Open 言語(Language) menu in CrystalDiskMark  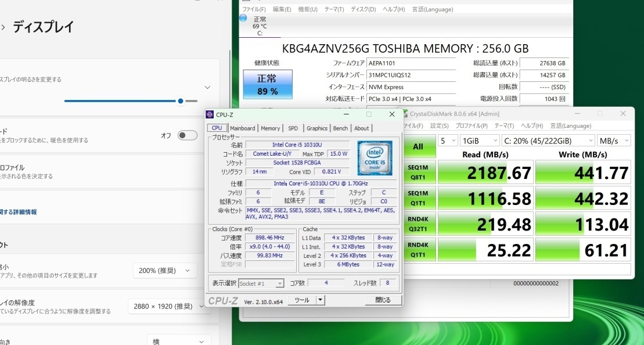pyautogui.click(x=570, y=125)
